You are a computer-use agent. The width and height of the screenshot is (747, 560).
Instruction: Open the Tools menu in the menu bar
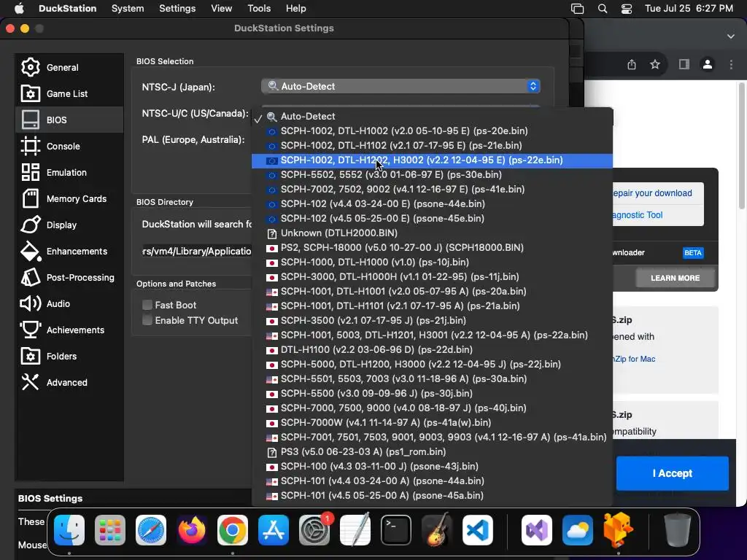click(259, 9)
